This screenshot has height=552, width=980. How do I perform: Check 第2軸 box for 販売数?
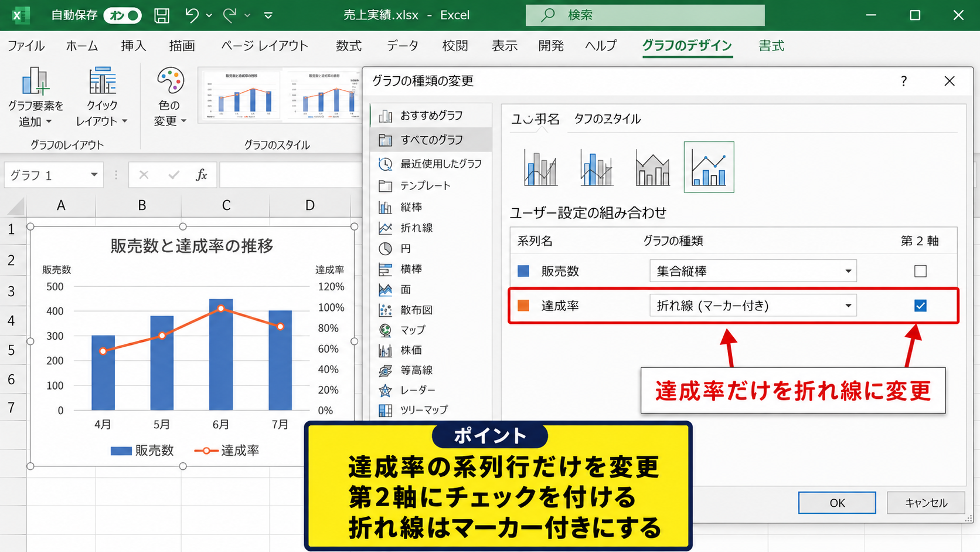coord(920,271)
